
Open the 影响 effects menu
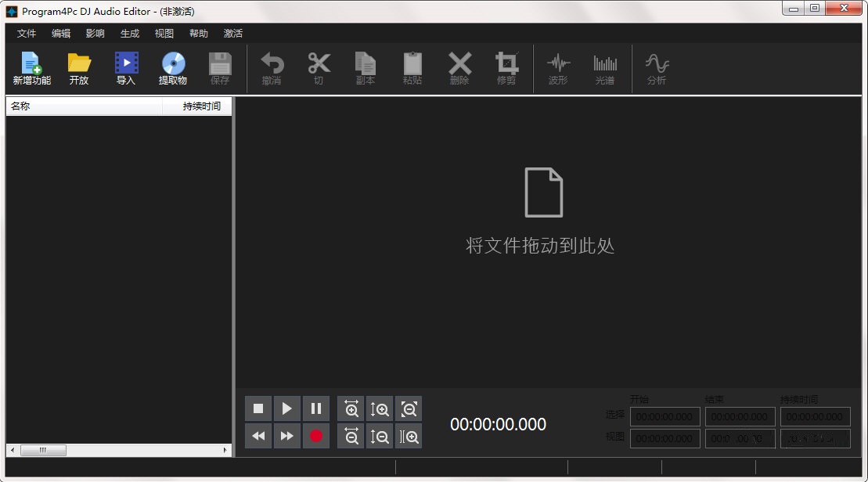tap(95, 33)
